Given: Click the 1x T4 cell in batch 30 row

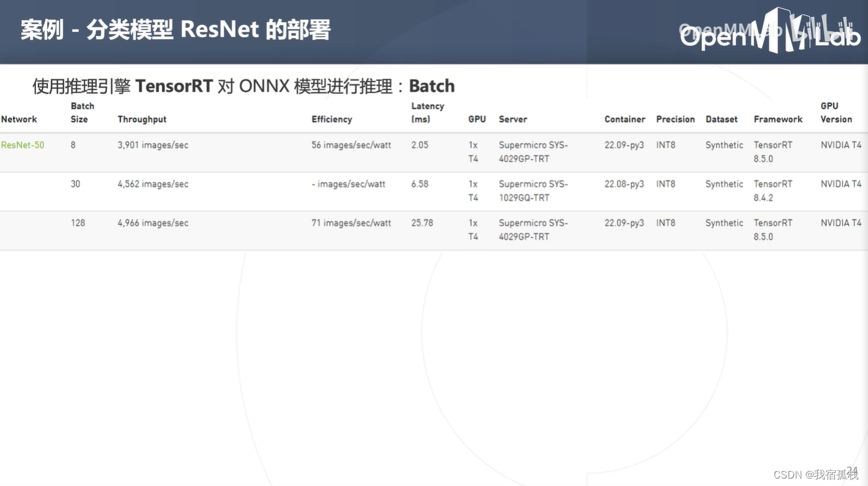Looking at the screenshot, I should (x=473, y=191).
